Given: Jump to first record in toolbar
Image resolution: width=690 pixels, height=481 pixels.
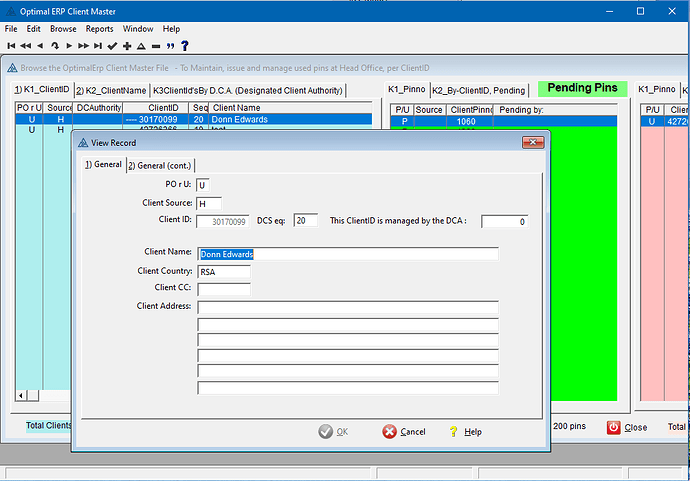Looking at the screenshot, I should tap(11, 46).
